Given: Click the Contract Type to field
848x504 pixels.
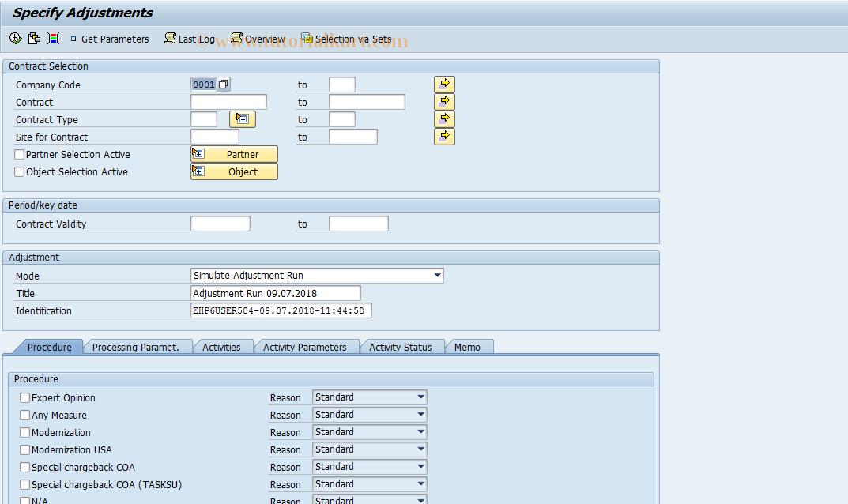Looking at the screenshot, I should pos(342,119).
